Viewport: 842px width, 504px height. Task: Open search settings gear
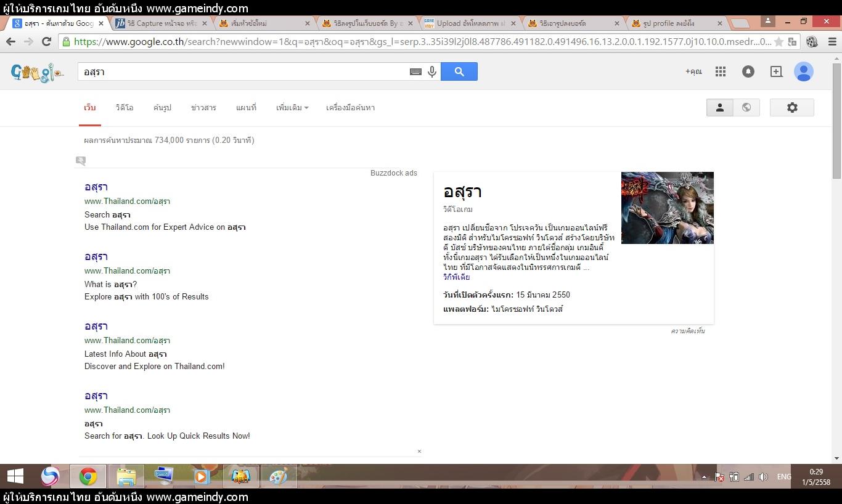[x=792, y=107]
